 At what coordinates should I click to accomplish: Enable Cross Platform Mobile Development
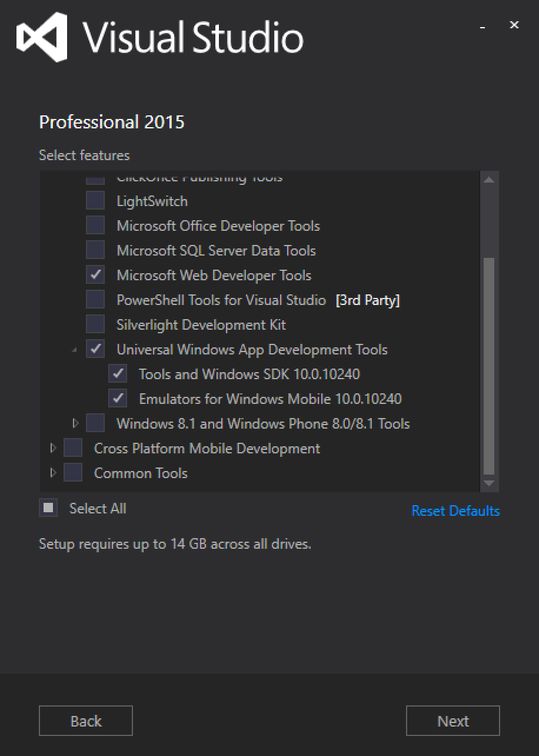tap(72, 447)
